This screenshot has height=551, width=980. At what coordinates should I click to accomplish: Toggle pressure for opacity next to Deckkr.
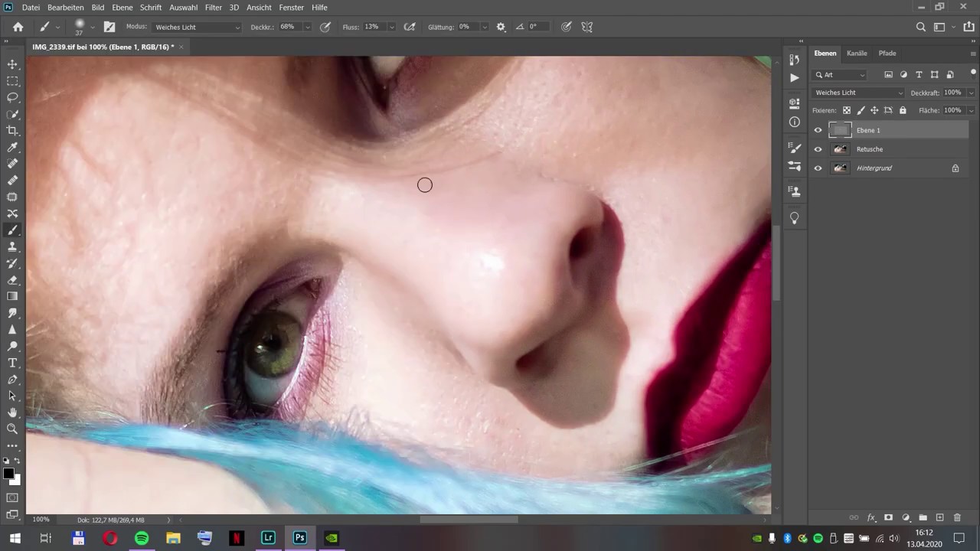(x=325, y=27)
